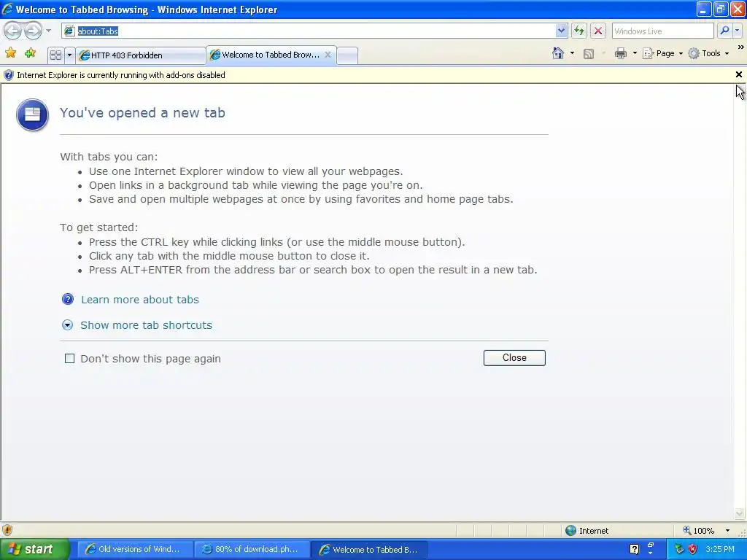747x560 pixels.
Task: Expand the Home button dropdown arrow
Action: coord(572,53)
